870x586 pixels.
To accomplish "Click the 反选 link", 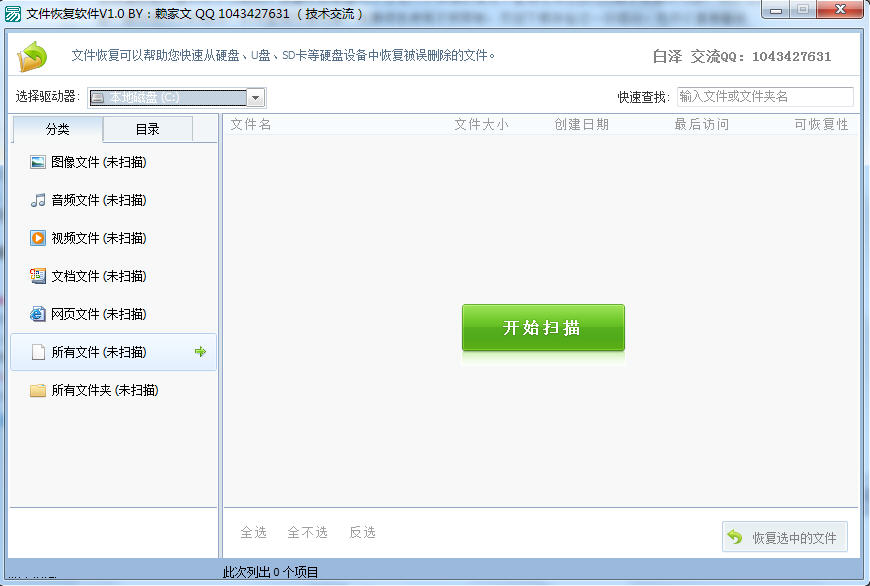I will click(x=362, y=532).
